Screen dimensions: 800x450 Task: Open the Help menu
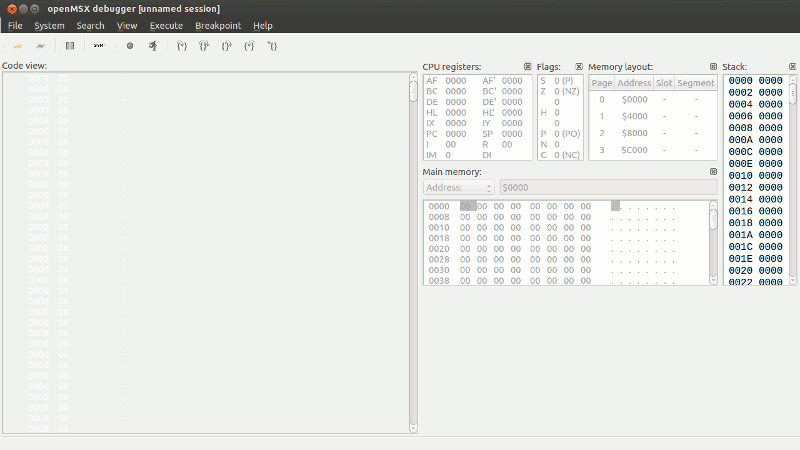(x=263, y=26)
